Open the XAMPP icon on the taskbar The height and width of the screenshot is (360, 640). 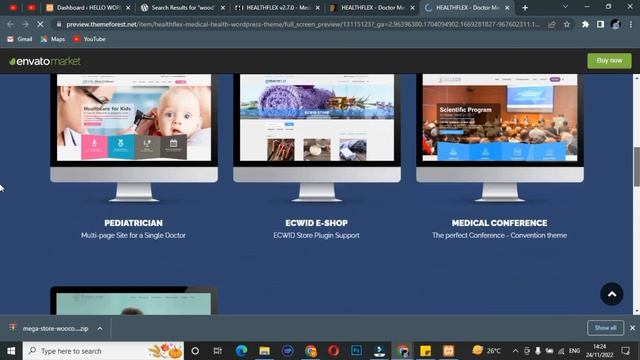(x=448, y=351)
